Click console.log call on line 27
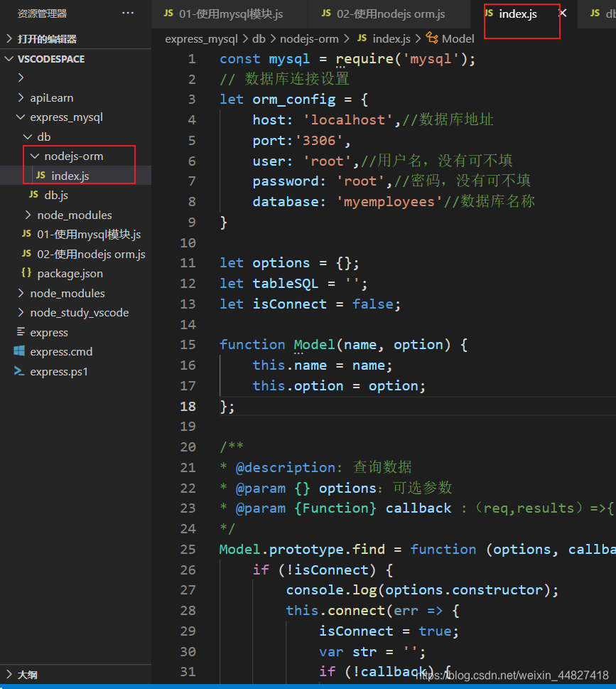 tap(331, 590)
